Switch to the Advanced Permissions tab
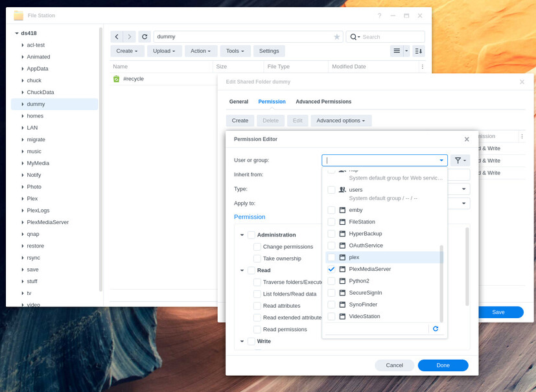The width and height of the screenshot is (536, 392). coord(323,102)
